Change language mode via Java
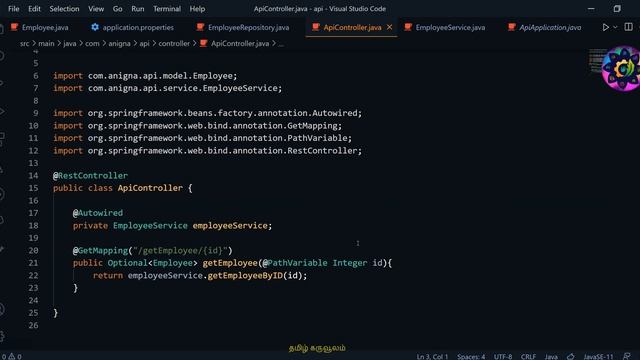The width and height of the screenshot is (640, 360). coord(551,356)
